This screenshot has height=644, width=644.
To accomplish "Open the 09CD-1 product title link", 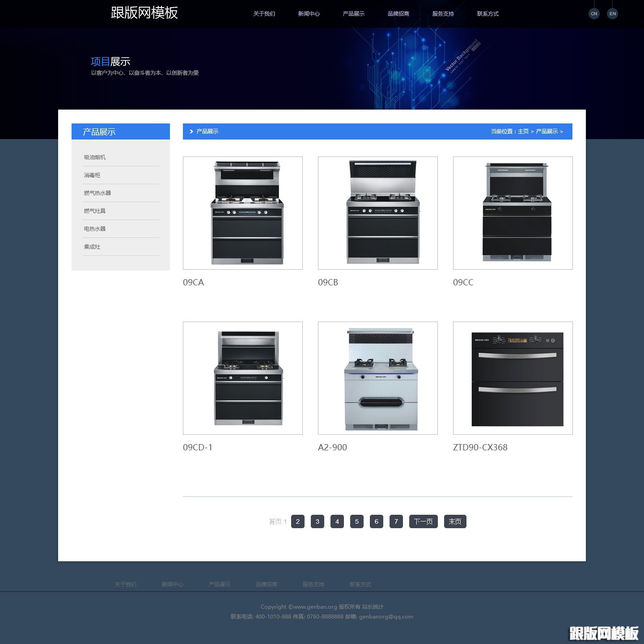I will click(x=198, y=447).
